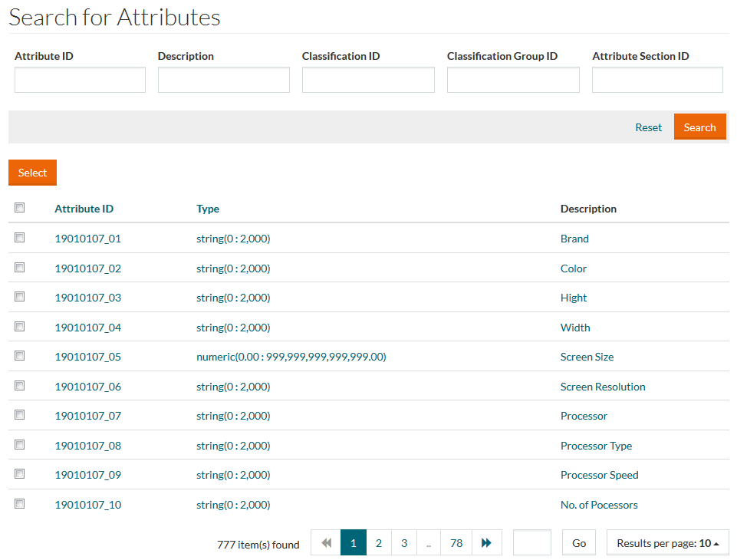Select checkbox for the Screen Size row

(x=20, y=356)
